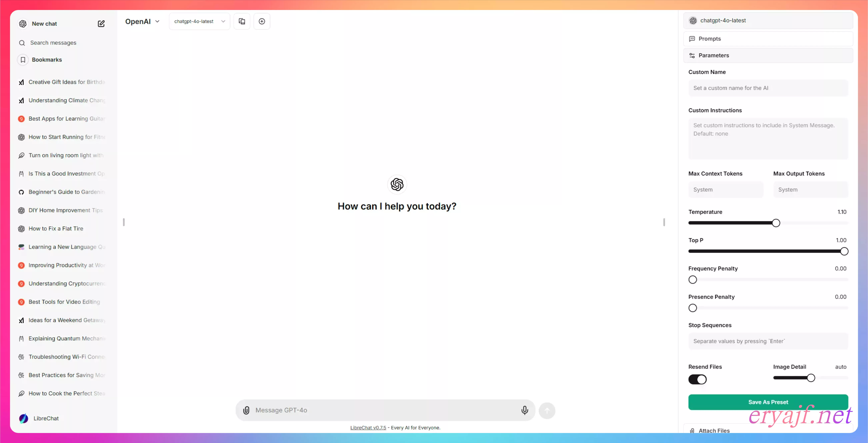Click the icon of Explaining Quantum Mechanics chat
The image size is (868, 443).
[x=21, y=339]
